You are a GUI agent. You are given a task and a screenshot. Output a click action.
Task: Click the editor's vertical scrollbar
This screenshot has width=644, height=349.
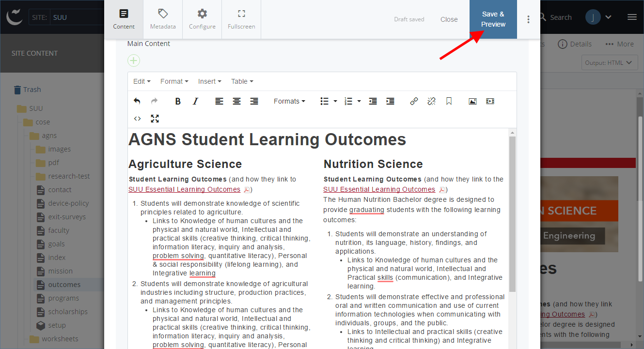(512, 213)
